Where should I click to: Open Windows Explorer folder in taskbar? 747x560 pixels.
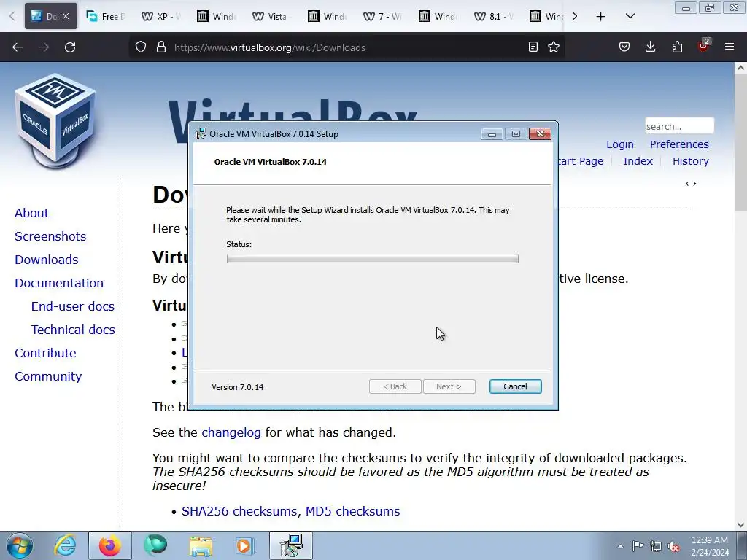(x=201, y=545)
